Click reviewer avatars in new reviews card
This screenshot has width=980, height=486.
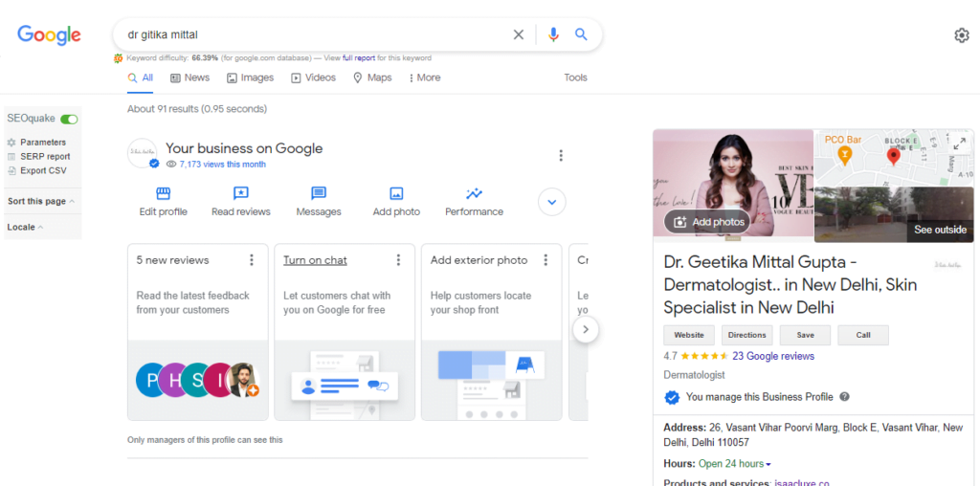point(197,380)
